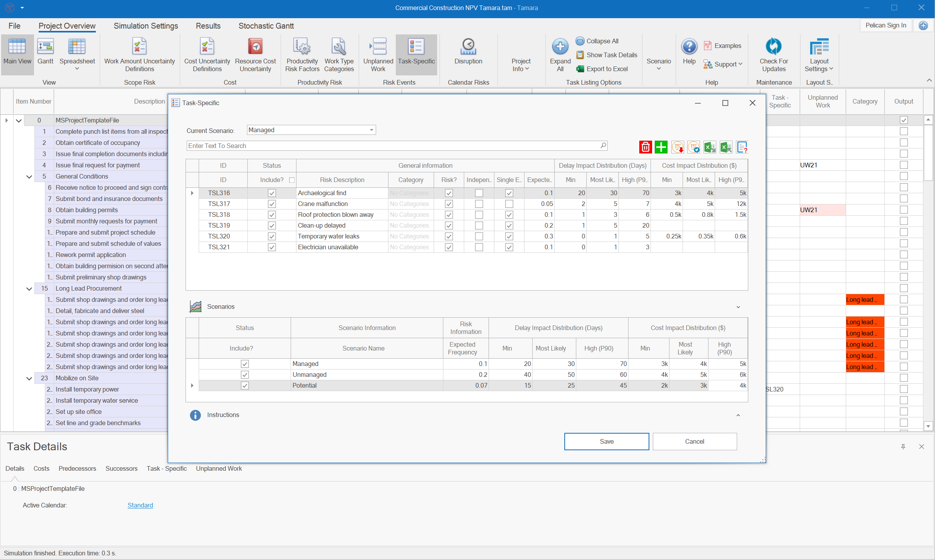Open the Spreadsheet view in the ribbon
The image size is (935, 560).
[x=77, y=54]
